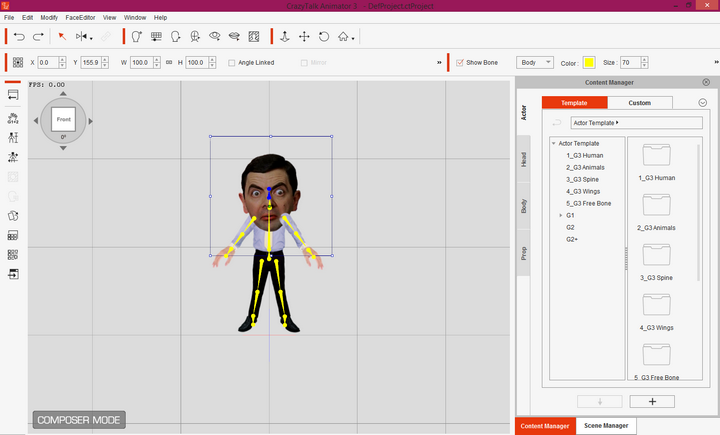
Task: Click the Background Mask hatch icon
Action: tap(254, 36)
